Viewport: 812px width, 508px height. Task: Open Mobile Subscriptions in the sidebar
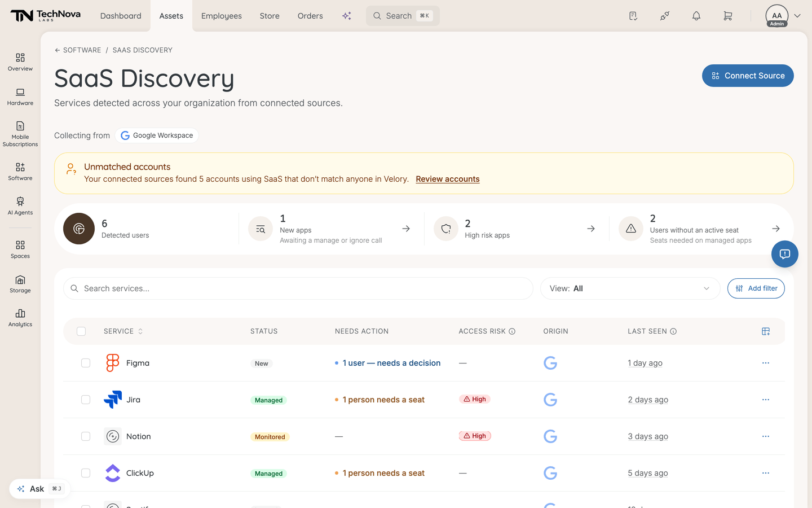pyautogui.click(x=20, y=134)
